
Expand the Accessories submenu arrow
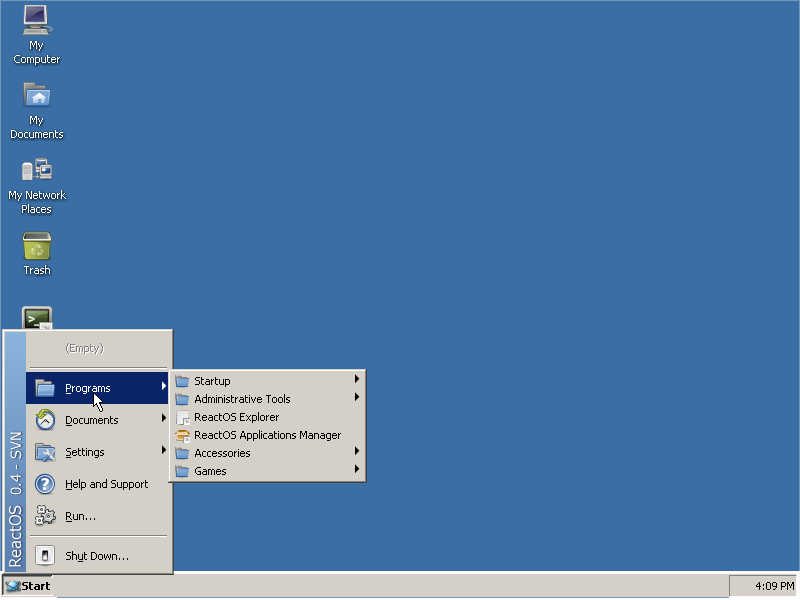pos(357,451)
